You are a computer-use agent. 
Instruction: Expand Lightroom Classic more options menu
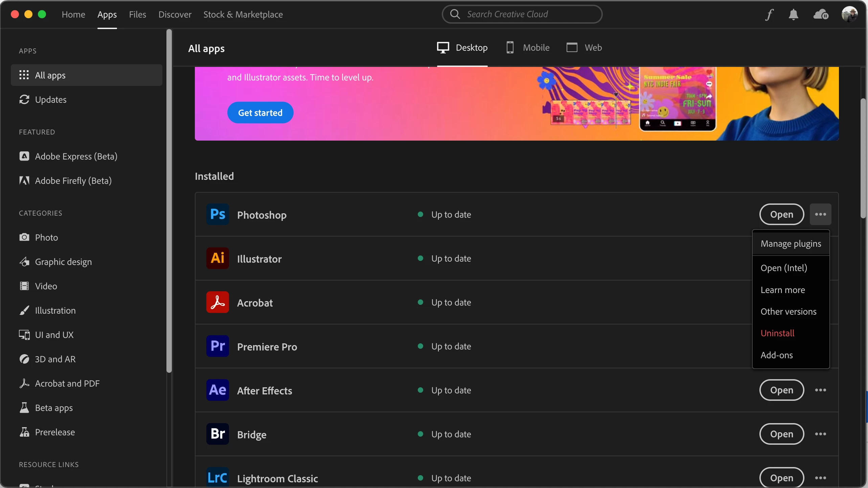tap(820, 478)
